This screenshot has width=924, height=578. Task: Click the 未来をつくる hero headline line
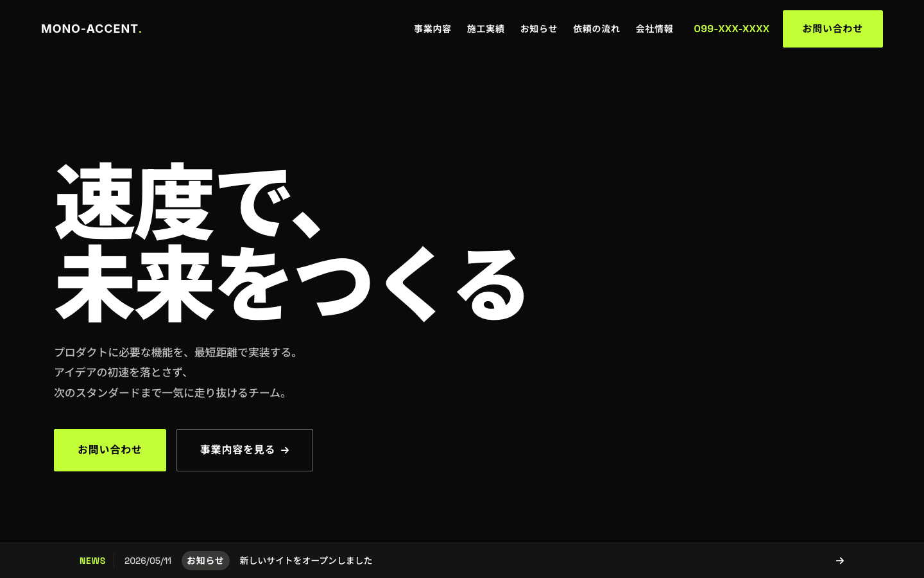pos(291,283)
